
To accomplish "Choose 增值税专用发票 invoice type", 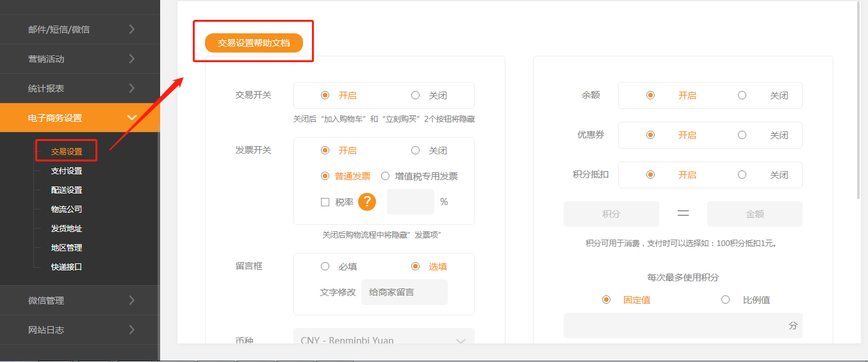I will pyautogui.click(x=386, y=176).
